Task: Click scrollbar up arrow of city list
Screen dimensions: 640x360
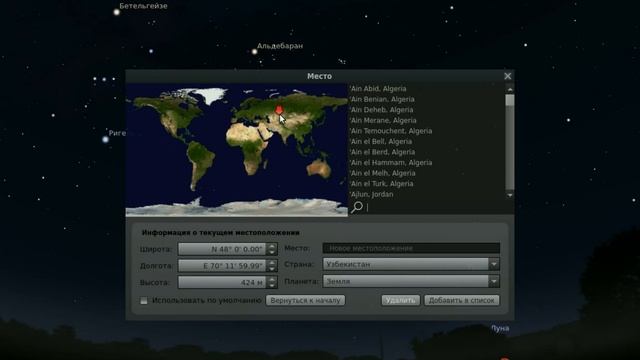Action: pos(509,89)
